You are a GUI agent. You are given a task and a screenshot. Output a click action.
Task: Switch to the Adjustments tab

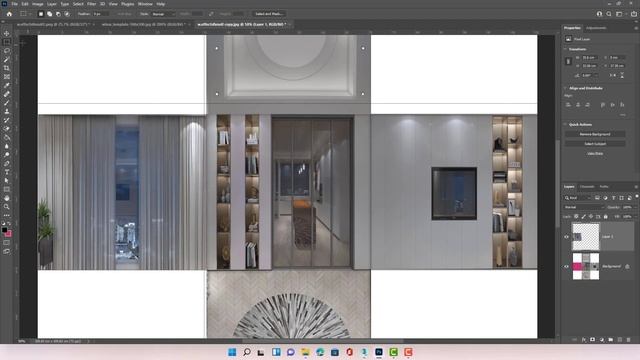(596, 28)
